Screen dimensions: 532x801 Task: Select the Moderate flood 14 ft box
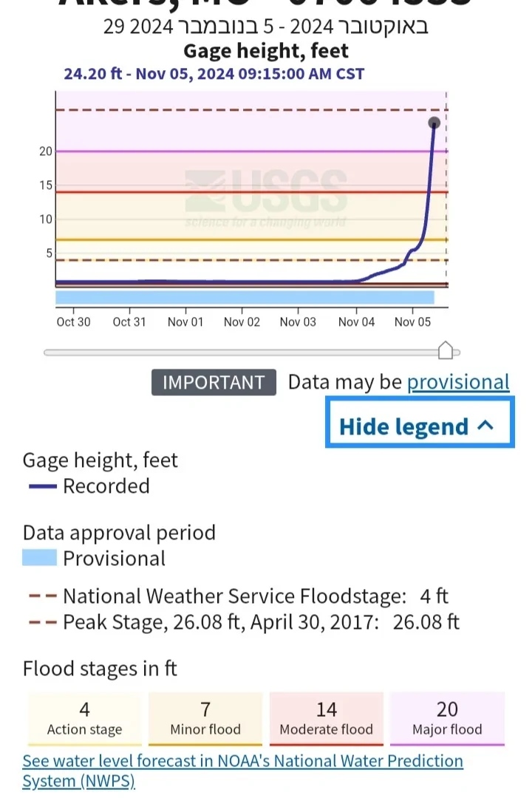(327, 719)
